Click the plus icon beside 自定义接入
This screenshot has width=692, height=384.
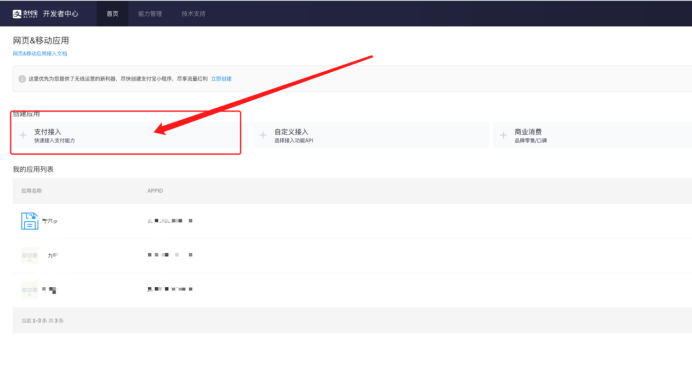pyautogui.click(x=263, y=135)
